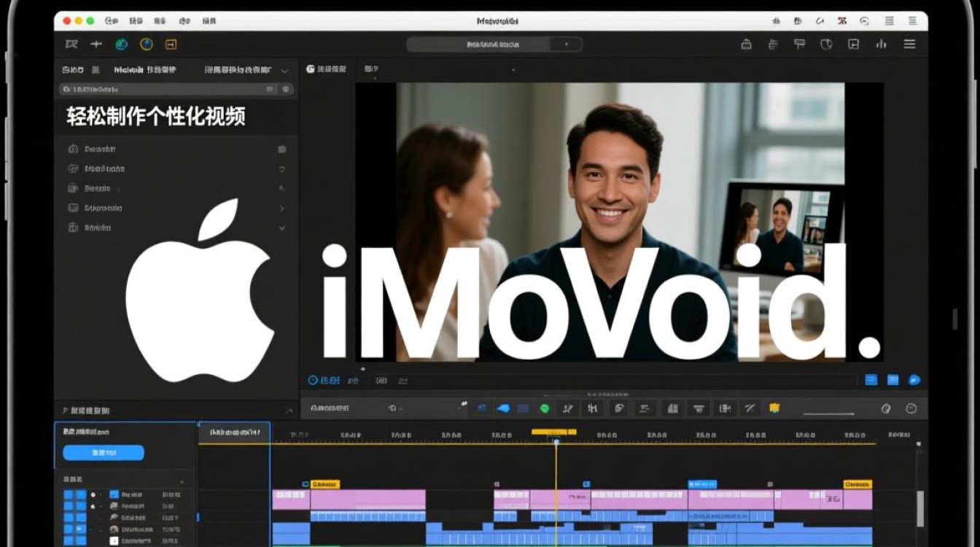Expand the second sidebar list row's down chevron
980x547 pixels.
point(282,168)
